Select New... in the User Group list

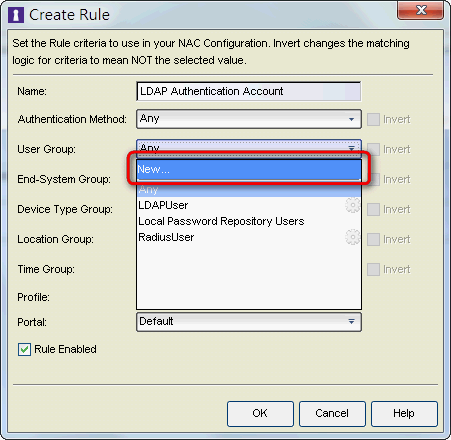pyautogui.click(x=249, y=169)
